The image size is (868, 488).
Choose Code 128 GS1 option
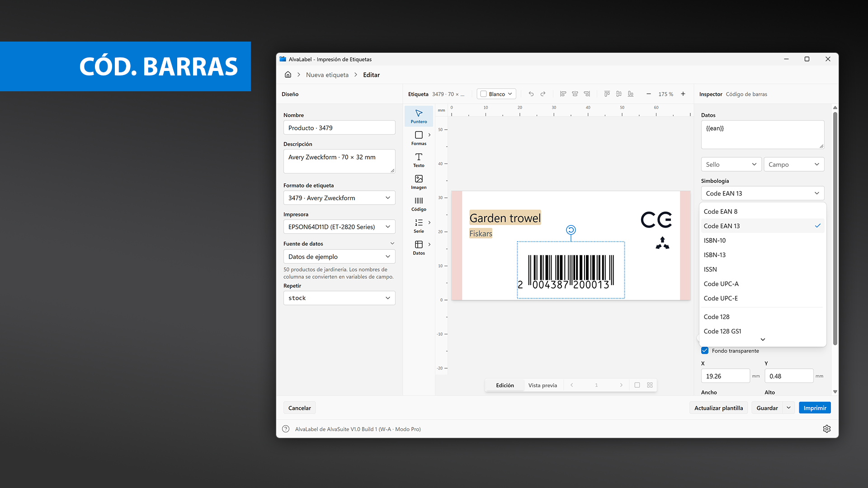point(763,331)
